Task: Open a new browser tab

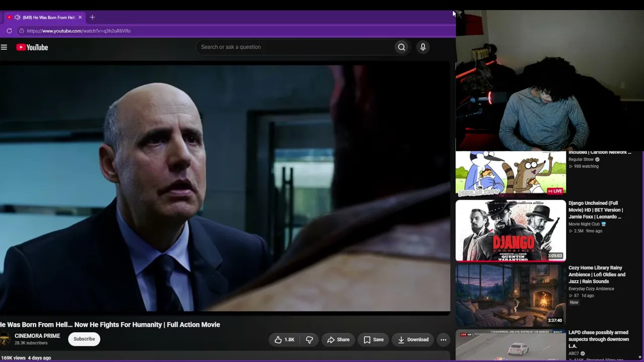Action: [x=92, y=17]
